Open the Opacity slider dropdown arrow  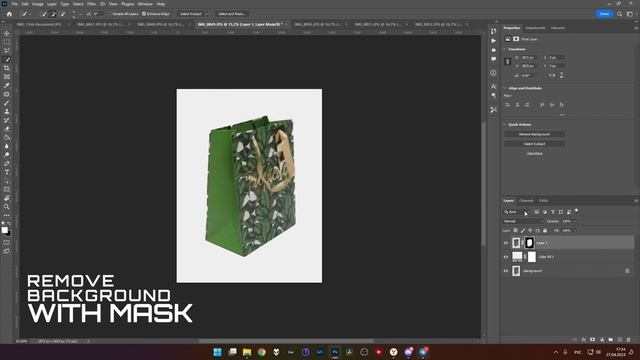pos(575,221)
